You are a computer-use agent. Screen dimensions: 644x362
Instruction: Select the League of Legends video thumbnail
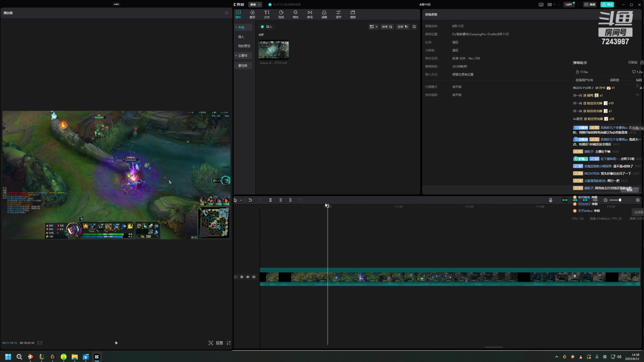pos(274,50)
